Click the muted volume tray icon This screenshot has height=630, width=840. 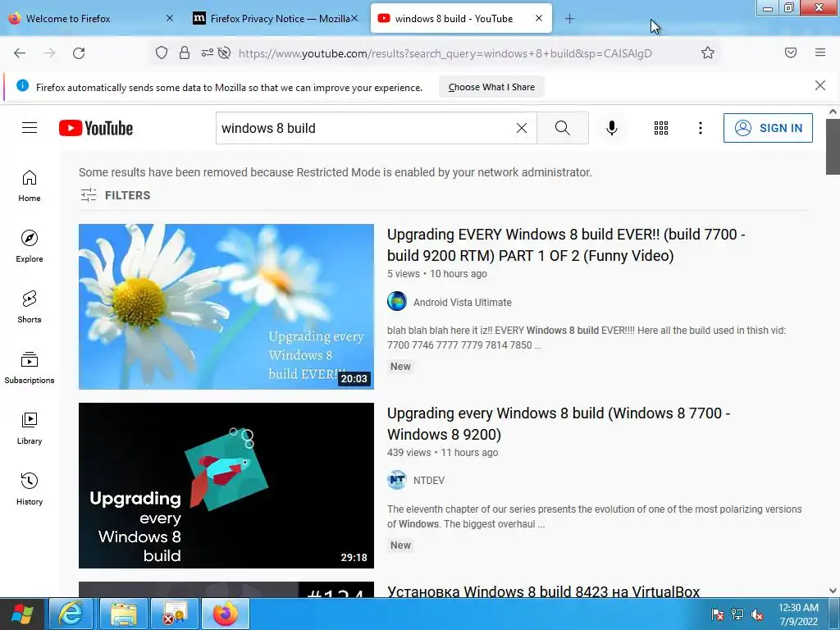click(757, 615)
